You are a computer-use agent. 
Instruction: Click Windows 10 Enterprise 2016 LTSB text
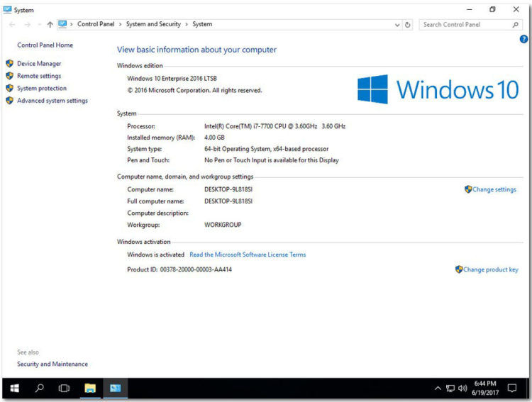tap(172, 79)
